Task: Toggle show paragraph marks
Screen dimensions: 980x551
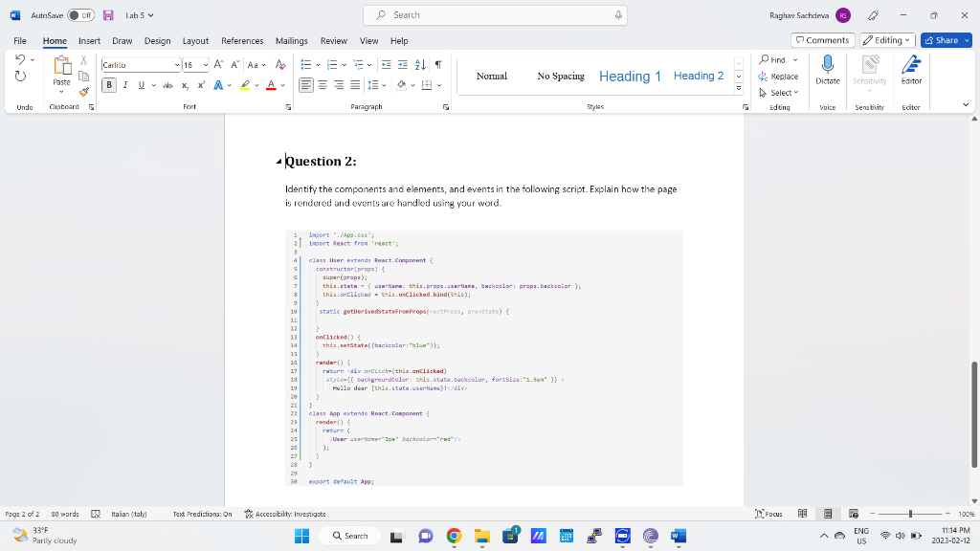Action: pyautogui.click(x=438, y=64)
